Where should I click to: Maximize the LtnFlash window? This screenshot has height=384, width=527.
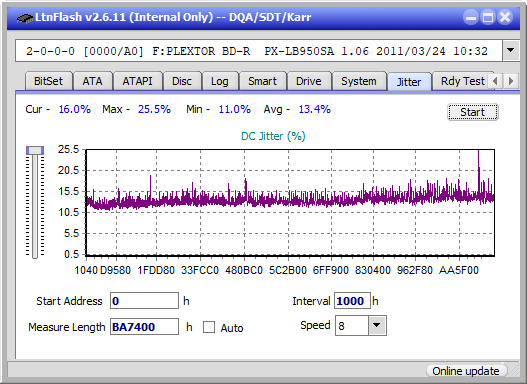point(488,17)
